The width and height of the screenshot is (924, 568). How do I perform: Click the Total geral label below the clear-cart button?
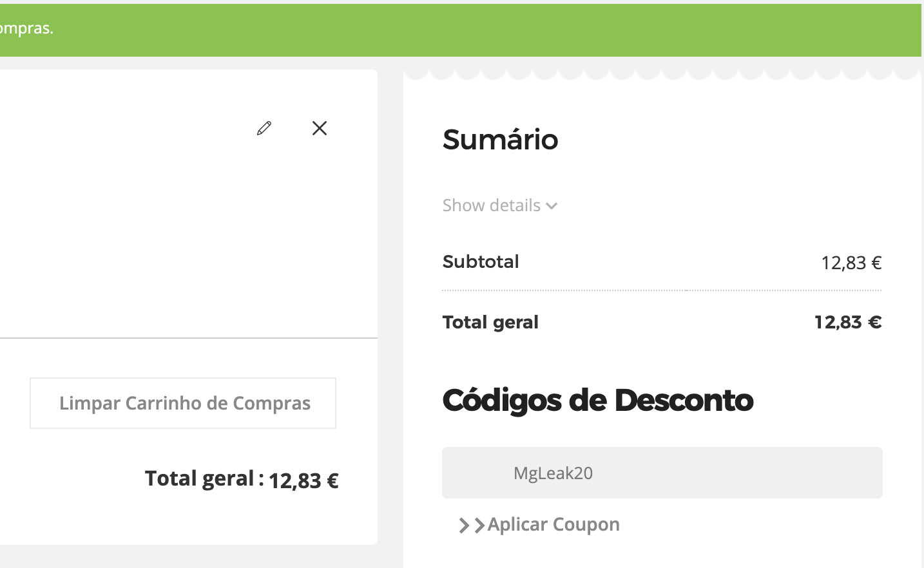200,478
